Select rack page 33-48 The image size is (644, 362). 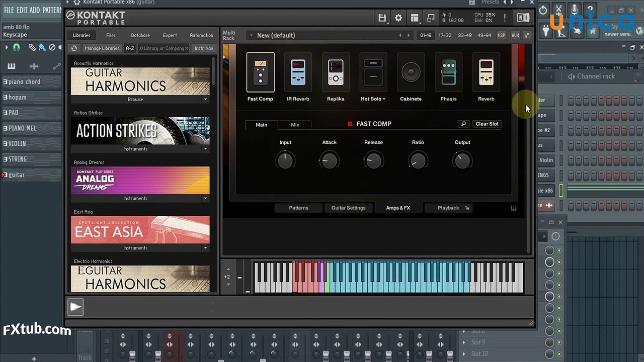(x=464, y=35)
